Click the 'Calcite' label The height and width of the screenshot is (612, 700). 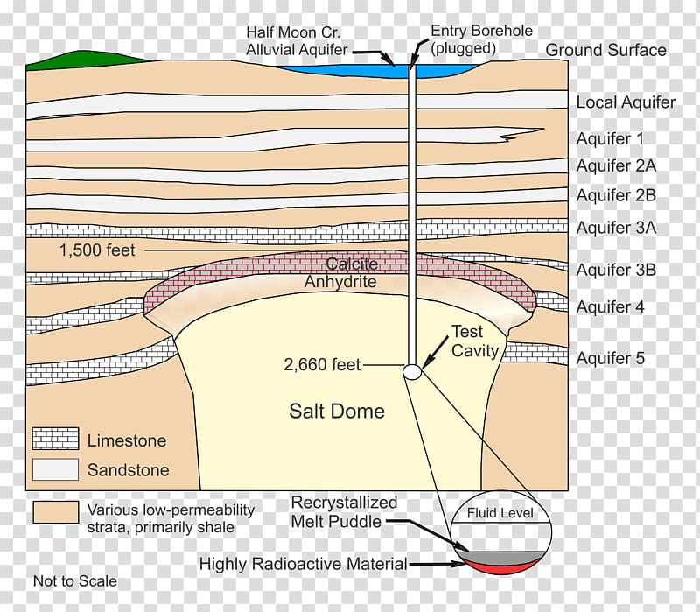(x=352, y=264)
